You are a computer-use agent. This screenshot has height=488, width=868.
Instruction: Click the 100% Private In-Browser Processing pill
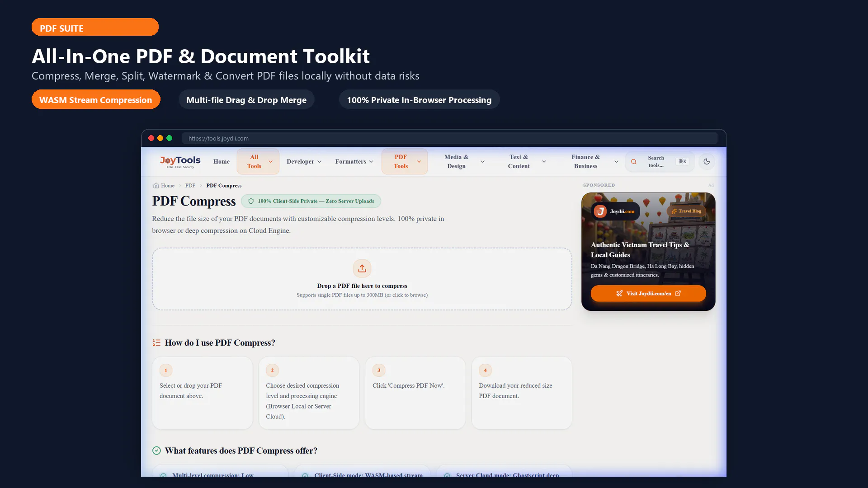[419, 100]
